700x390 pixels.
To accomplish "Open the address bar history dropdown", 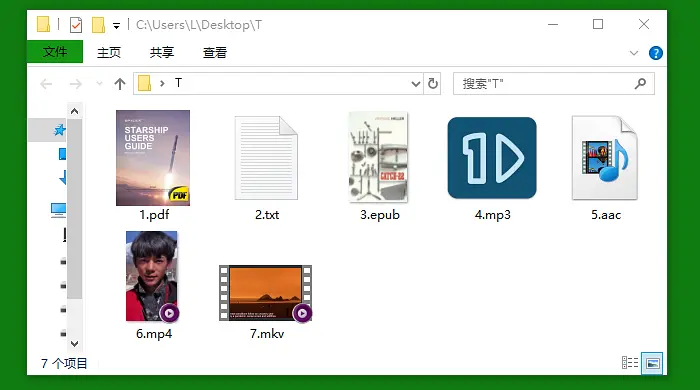I will coord(416,84).
